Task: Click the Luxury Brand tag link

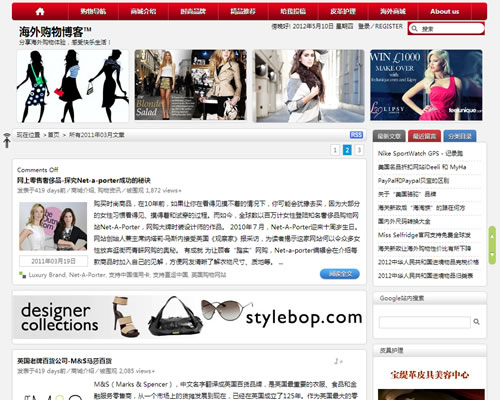Action: pyautogui.click(x=47, y=275)
